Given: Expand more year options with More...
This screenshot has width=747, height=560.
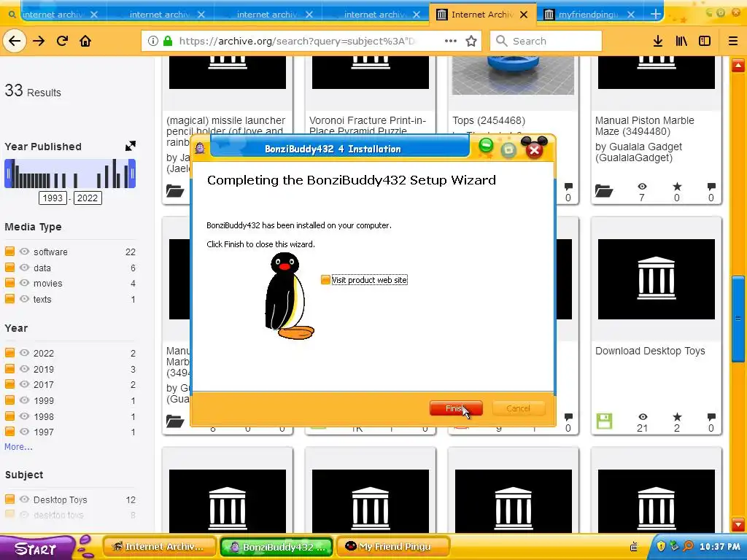Looking at the screenshot, I should (18, 447).
